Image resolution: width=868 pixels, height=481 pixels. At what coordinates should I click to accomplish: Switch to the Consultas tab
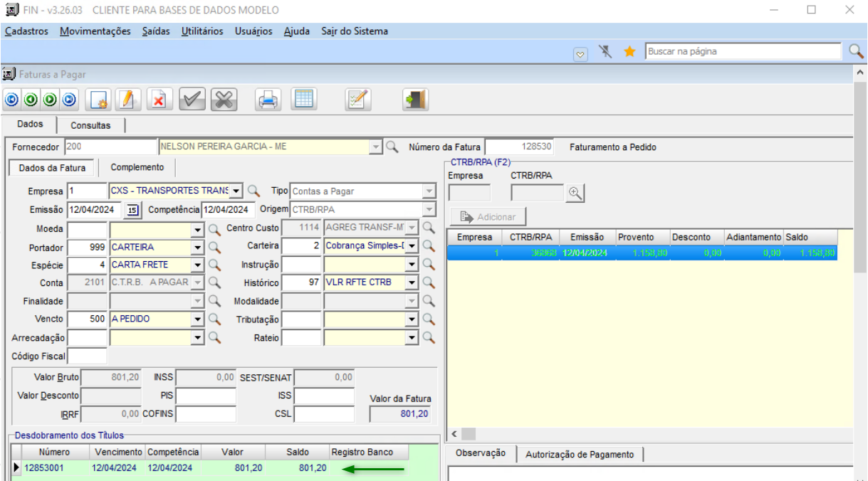pyautogui.click(x=90, y=125)
